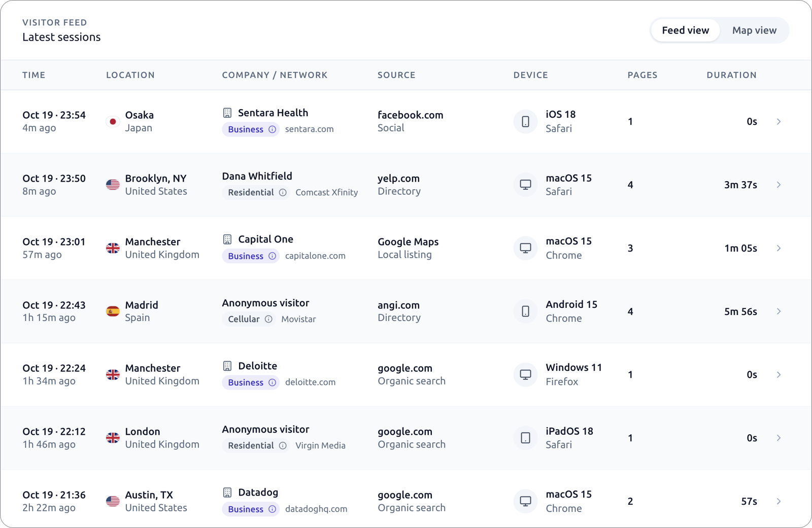The image size is (812, 528).
Task: Click info icon on Deloitte Business badge
Action: tap(273, 382)
